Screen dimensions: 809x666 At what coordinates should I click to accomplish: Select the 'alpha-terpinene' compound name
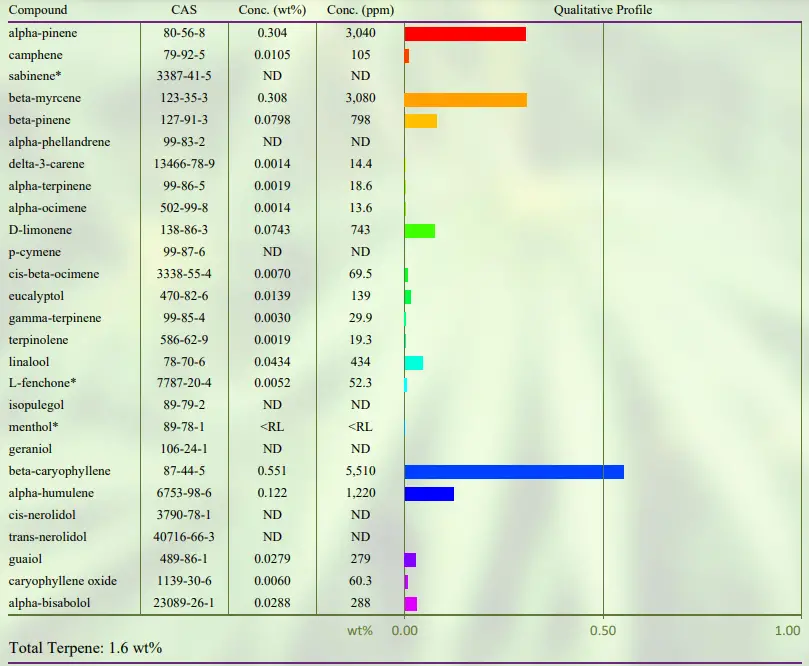(x=50, y=186)
